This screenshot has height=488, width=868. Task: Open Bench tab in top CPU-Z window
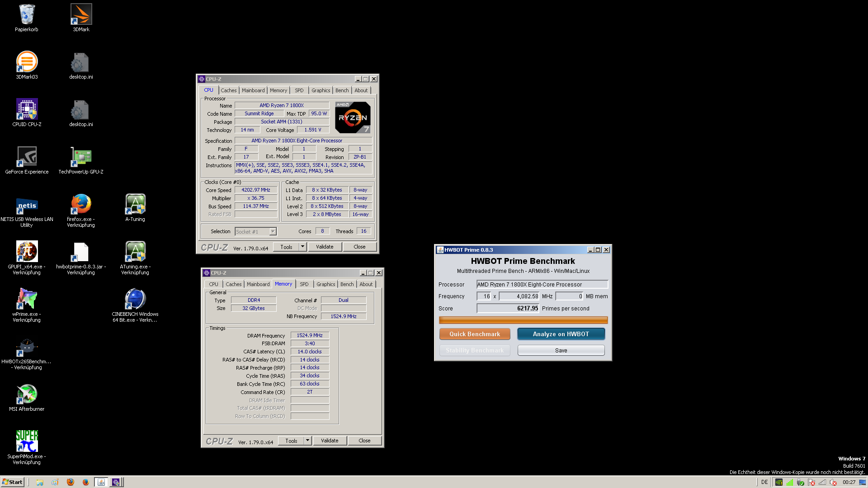[x=342, y=90]
